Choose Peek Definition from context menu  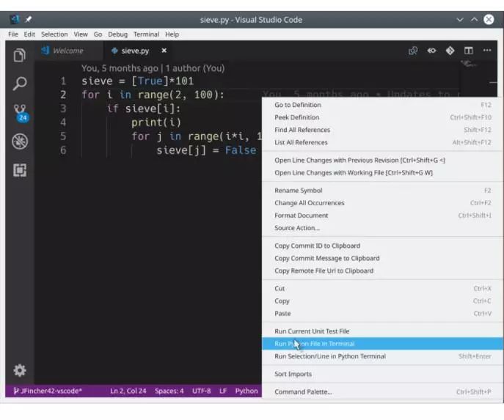(x=382, y=117)
